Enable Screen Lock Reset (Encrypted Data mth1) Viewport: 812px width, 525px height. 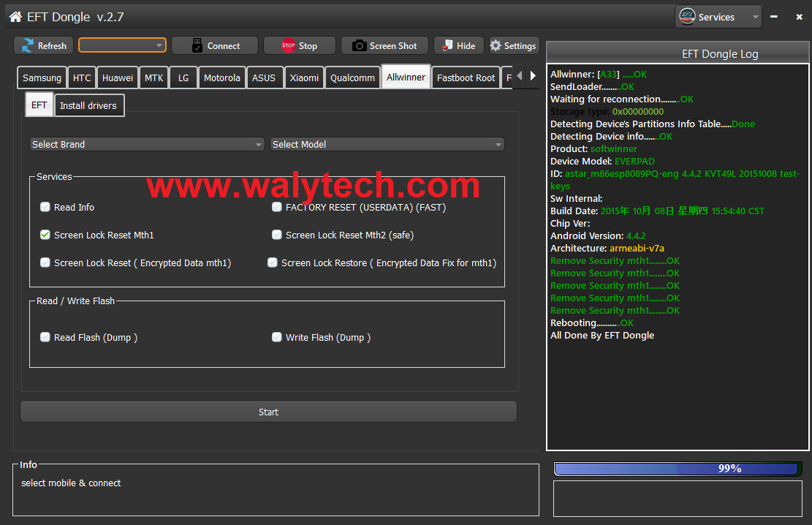point(45,262)
